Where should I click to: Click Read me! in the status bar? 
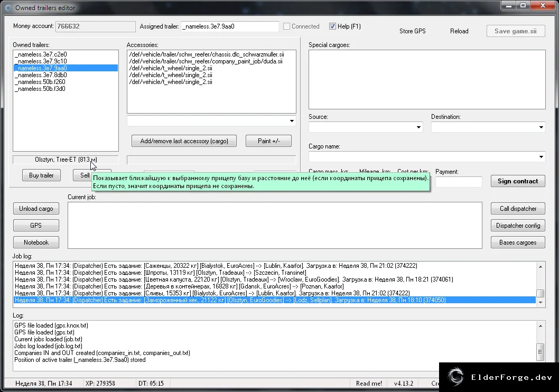point(369,384)
